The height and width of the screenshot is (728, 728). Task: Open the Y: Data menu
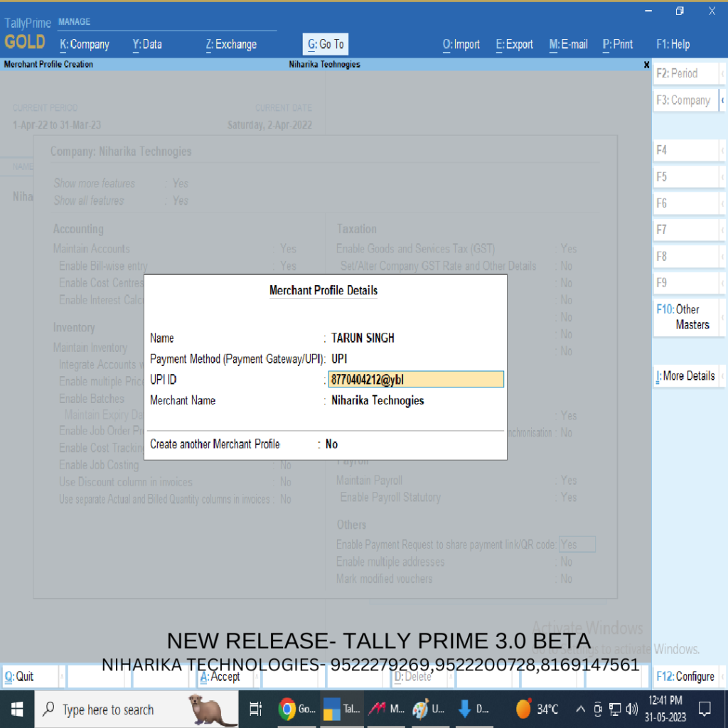pos(147,45)
